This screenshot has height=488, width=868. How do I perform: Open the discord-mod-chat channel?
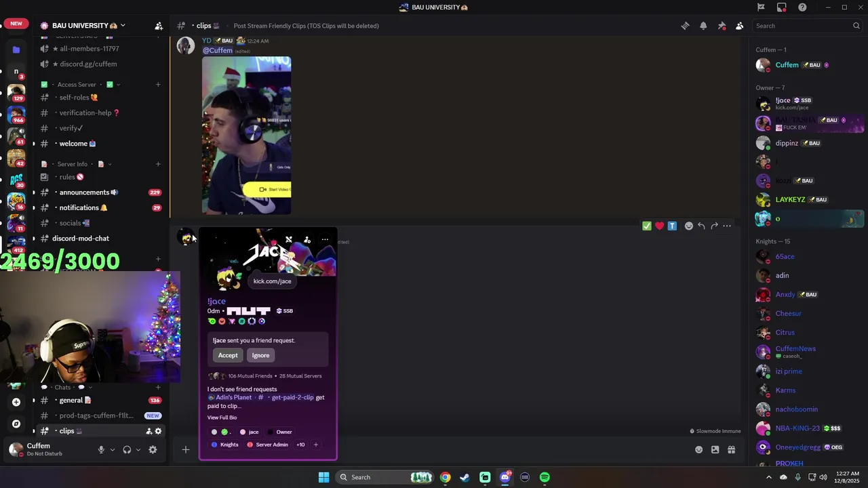pyautogui.click(x=100, y=239)
